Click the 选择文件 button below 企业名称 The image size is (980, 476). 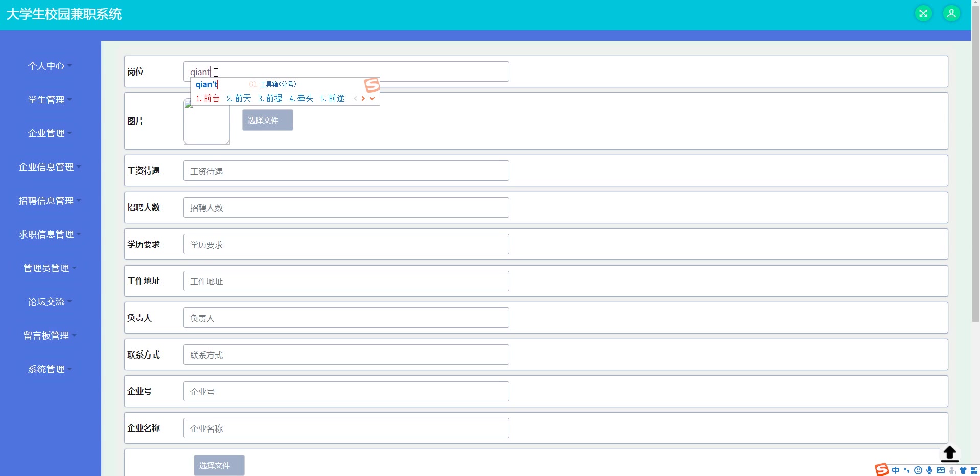coord(219,465)
